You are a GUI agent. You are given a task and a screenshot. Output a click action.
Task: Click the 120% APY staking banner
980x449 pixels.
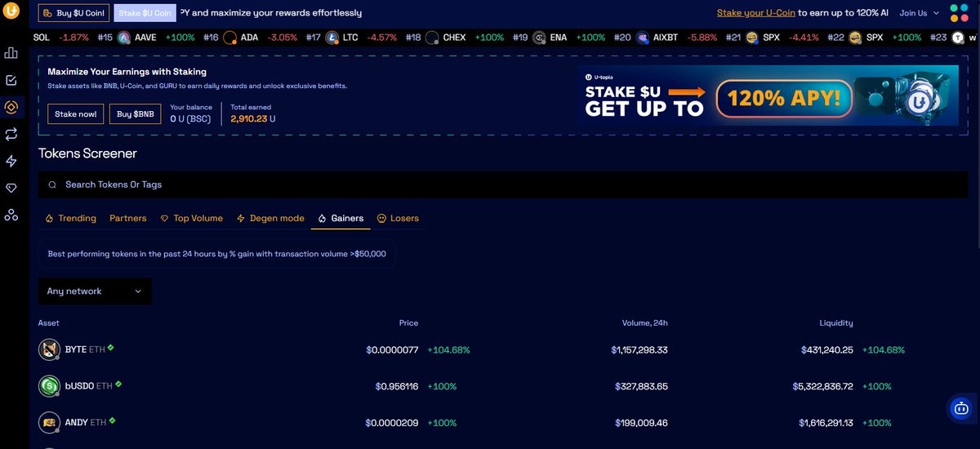pos(768,95)
